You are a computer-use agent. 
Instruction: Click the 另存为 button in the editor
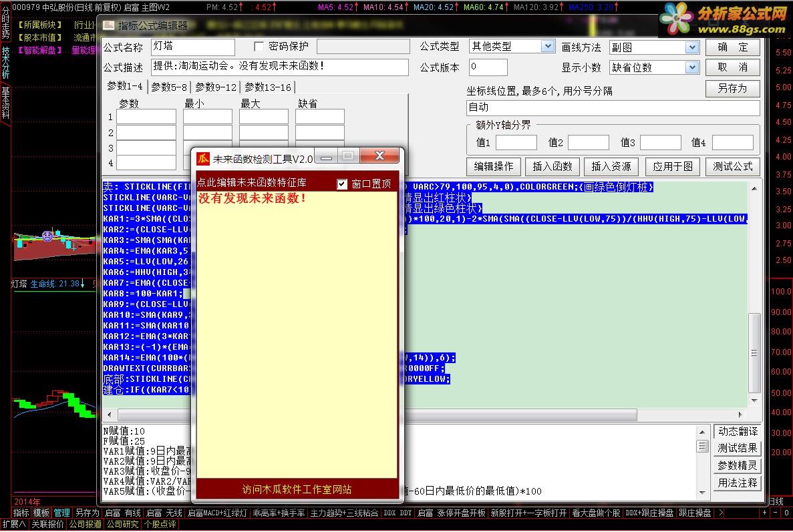(x=733, y=88)
